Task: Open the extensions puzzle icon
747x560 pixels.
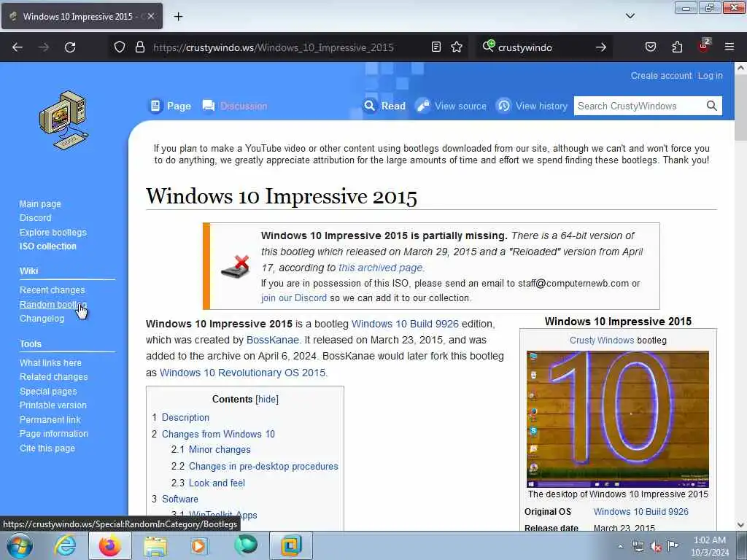Action: [677, 47]
